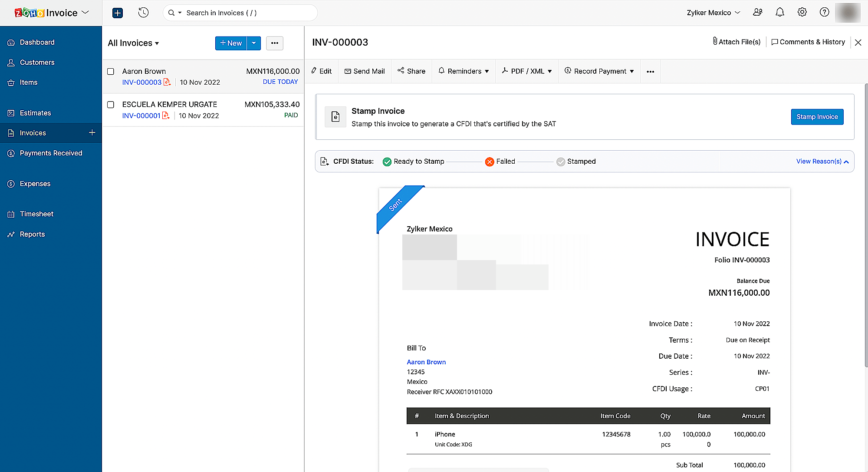Open the quick create plus icon
The width and height of the screenshot is (868, 472).
click(x=117, y=13)
